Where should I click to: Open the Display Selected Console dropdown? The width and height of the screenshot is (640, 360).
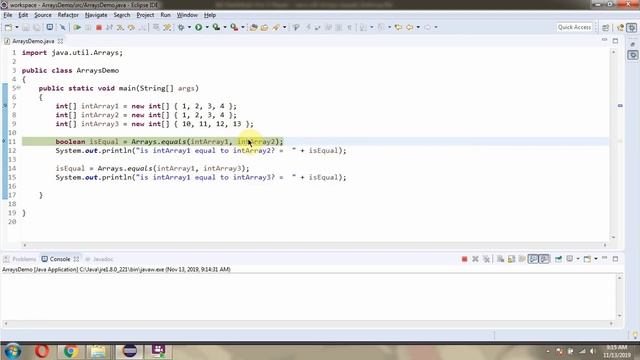click(x=578, y=259)
